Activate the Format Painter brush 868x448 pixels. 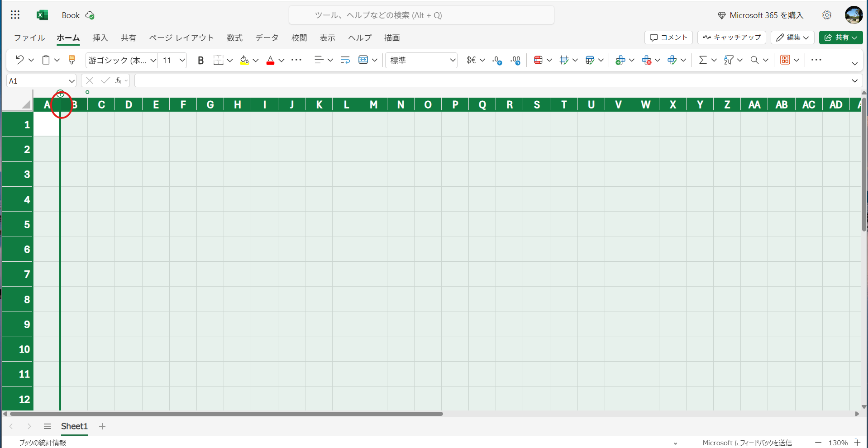point(72,60)
